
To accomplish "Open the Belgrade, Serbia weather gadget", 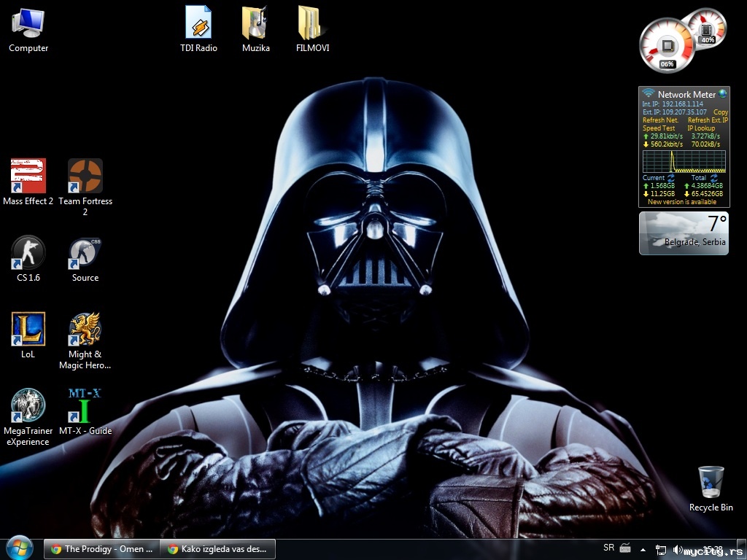I will tap(684, 233).
